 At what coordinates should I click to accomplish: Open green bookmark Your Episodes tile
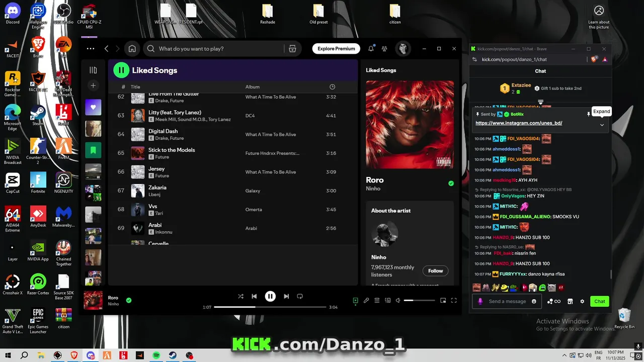point(93,150)
